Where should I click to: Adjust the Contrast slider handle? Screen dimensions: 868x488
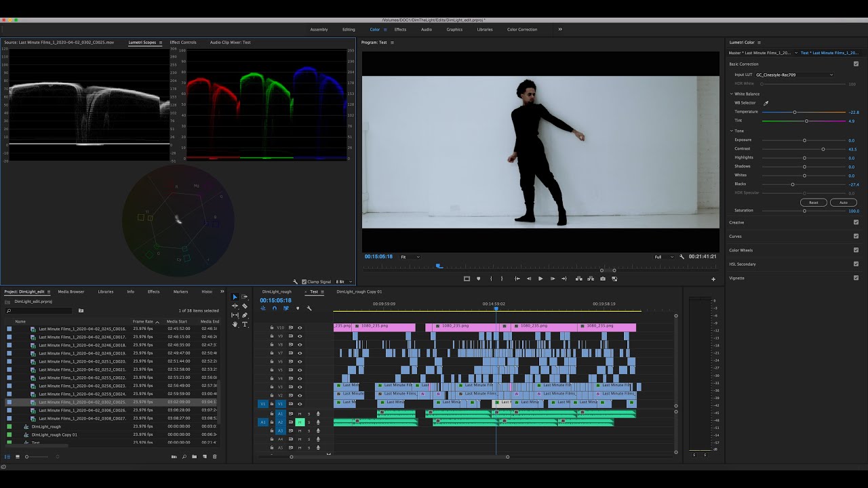pos(823,149)
